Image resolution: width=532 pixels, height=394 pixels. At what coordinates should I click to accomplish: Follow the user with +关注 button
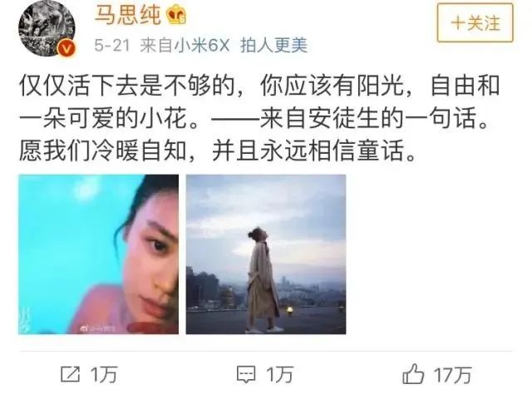[475, 22]
